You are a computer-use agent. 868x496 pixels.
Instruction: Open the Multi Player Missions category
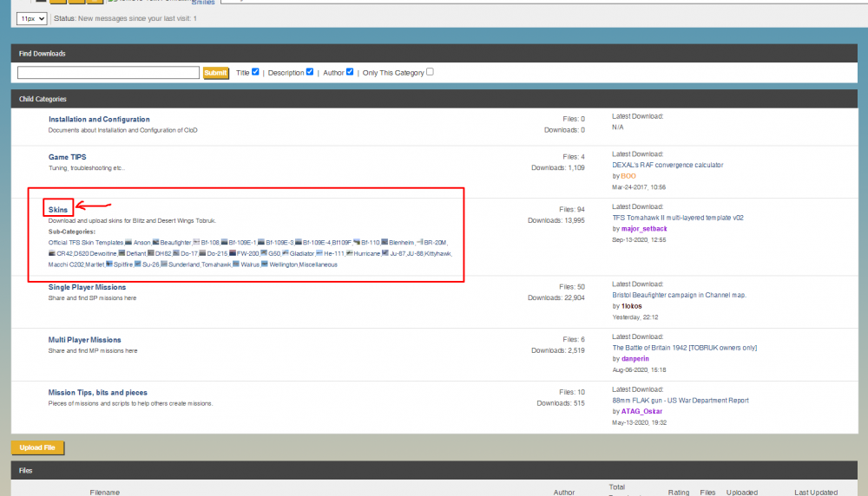pyautogui.click(x=85, y=340)
